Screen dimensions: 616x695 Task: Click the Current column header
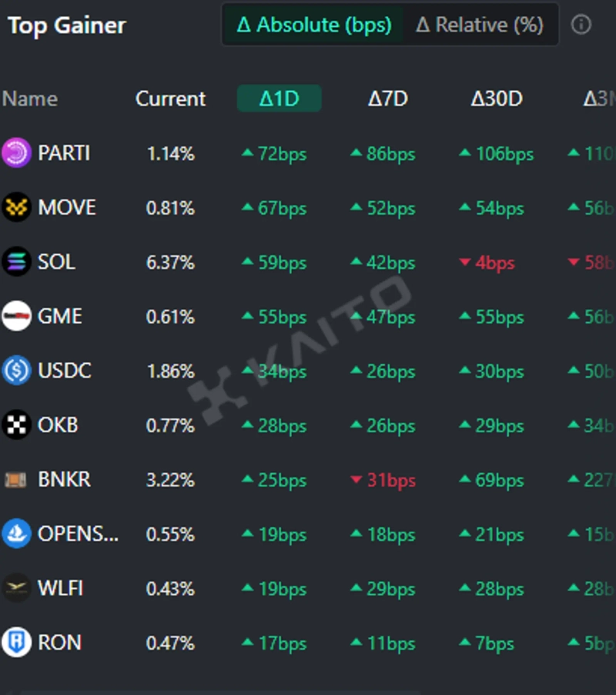tap(171, 99)
